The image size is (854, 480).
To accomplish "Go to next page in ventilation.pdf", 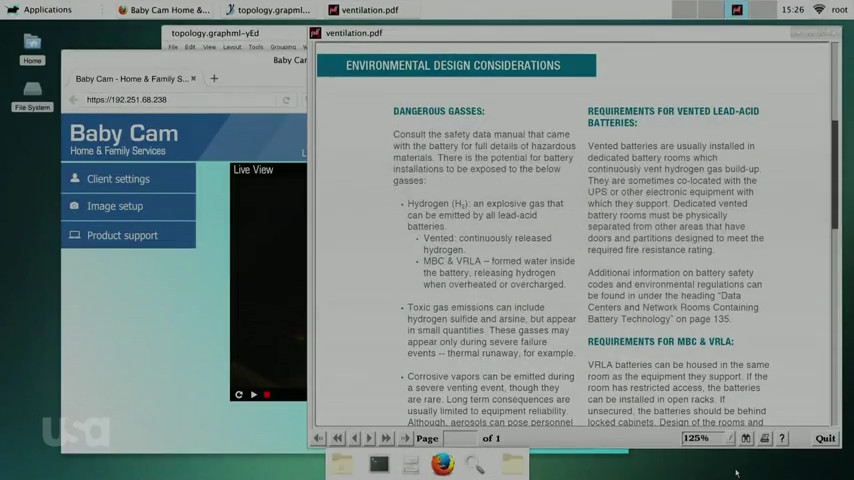I will tap(370, 438).
